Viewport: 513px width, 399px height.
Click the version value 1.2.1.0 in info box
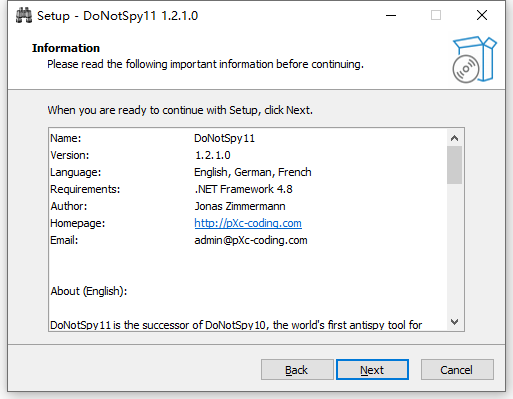coord(212,155)
